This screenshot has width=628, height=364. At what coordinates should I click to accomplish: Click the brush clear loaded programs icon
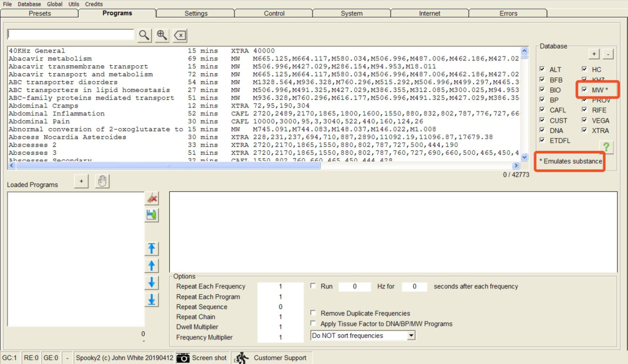[x=152, y=198]
